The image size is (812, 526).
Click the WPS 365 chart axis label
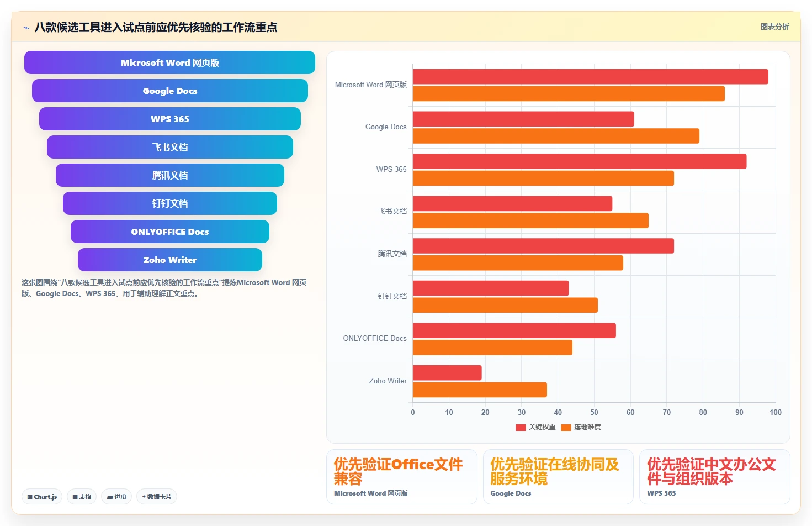[391, 169]
